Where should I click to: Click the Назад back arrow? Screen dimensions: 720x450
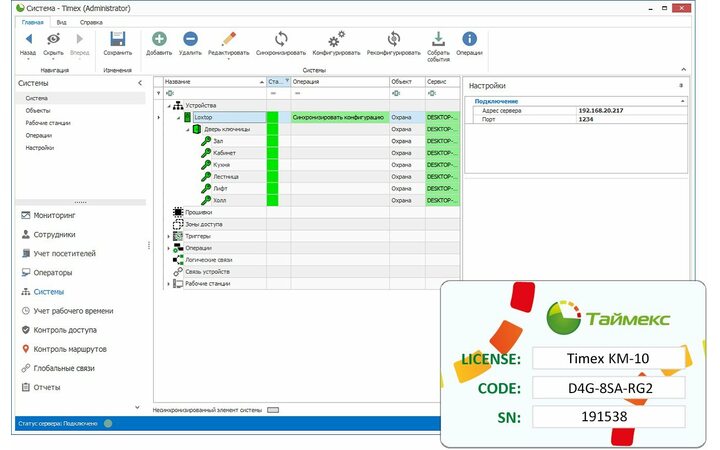click(x=28, y=39)
